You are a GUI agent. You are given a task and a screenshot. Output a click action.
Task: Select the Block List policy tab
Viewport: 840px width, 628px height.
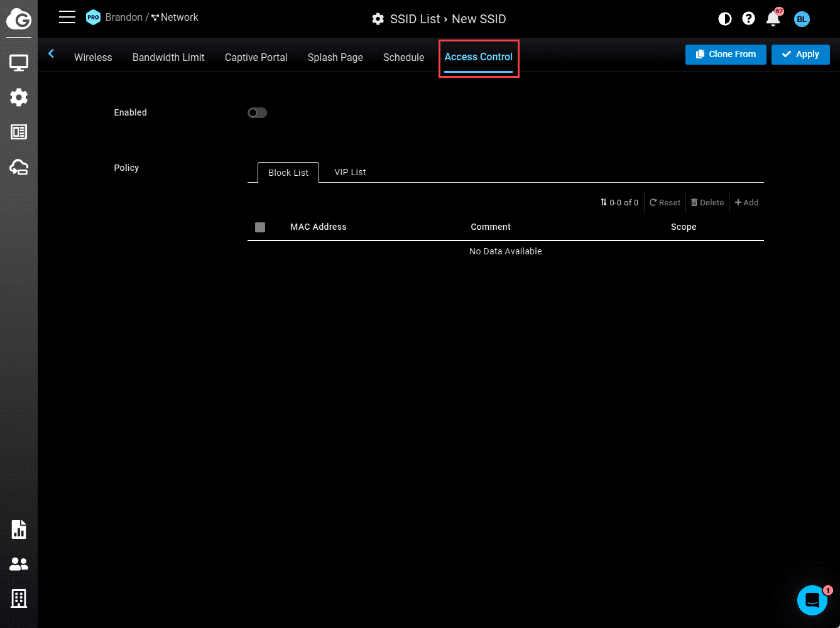coord(288,173)
